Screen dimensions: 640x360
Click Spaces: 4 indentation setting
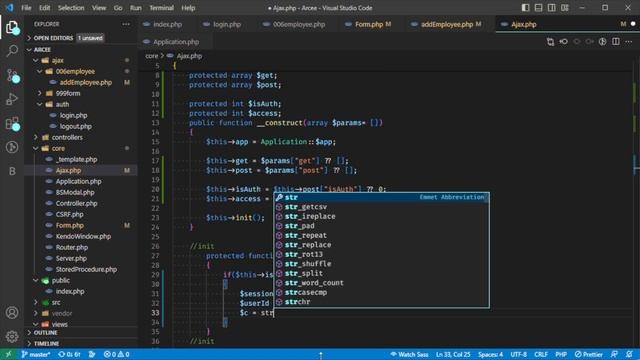tap(490, 354)
